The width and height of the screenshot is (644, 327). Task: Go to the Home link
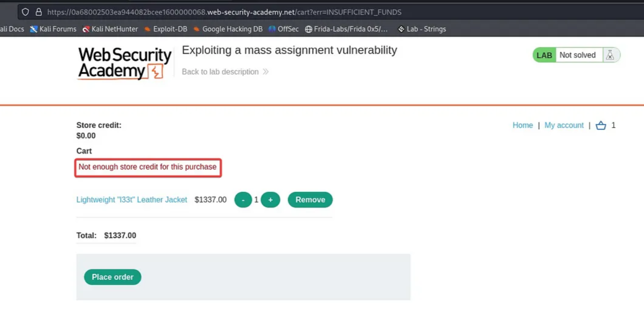tap(523, 125)
